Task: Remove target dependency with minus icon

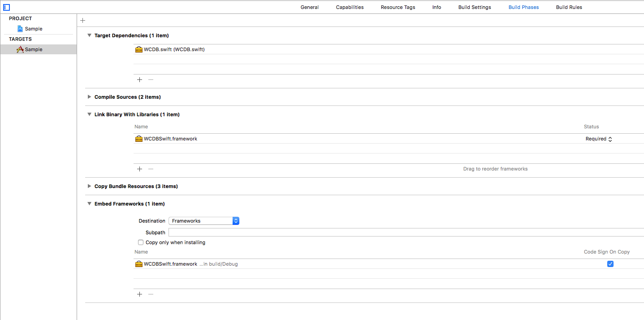Action: 151,79
